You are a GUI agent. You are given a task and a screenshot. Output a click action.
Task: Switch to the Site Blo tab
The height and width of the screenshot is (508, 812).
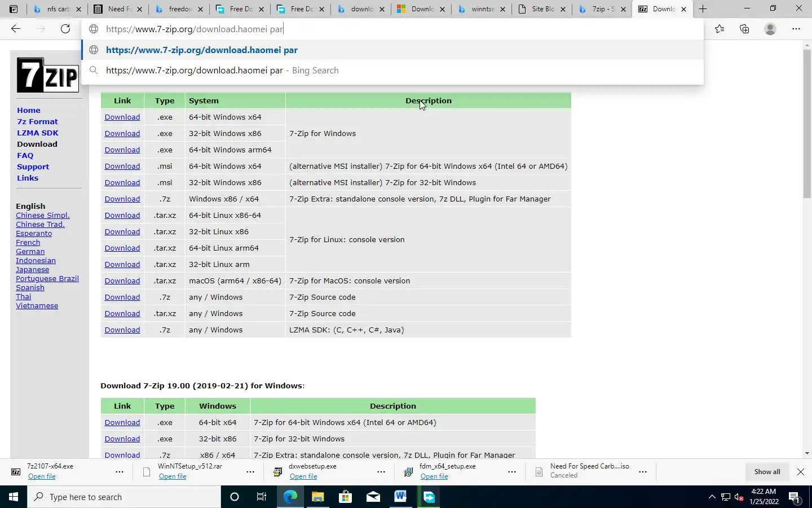(542, 9)
